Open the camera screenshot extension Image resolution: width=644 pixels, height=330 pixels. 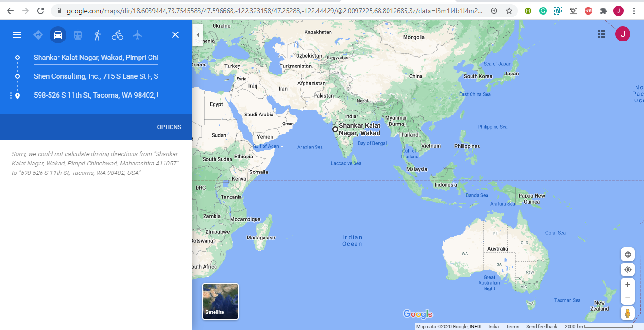click(573, 11)
